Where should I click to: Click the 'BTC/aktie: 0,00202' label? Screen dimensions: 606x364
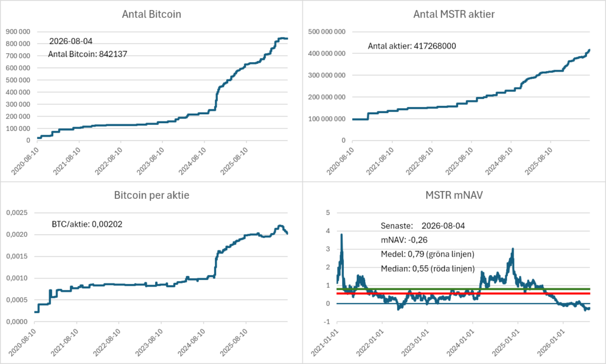click(87, 224)
